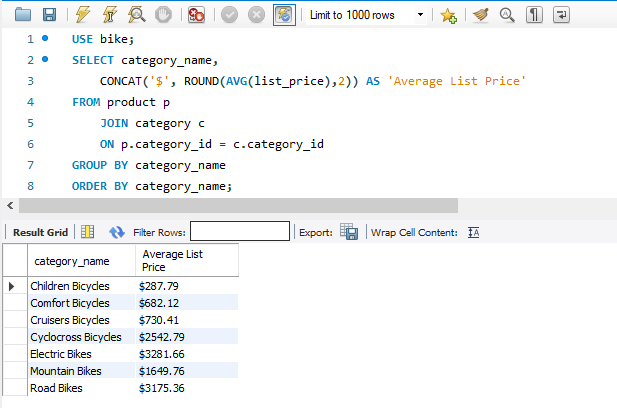Place cursor on USE keyword in line 1
Image resolution: width=617 pixels, height=408 pixels.
tap(82, 39)
